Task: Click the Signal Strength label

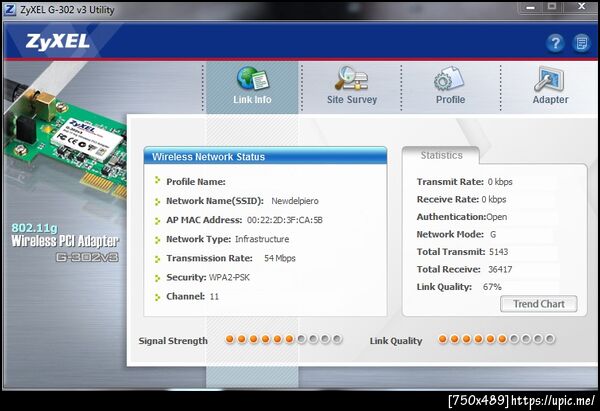Action: 173,341
